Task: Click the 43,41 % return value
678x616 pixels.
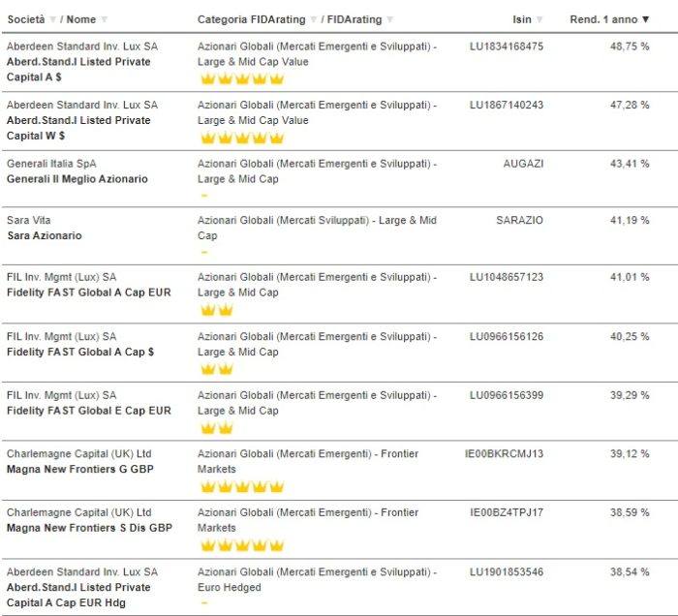Action: (x=630, y=164)
